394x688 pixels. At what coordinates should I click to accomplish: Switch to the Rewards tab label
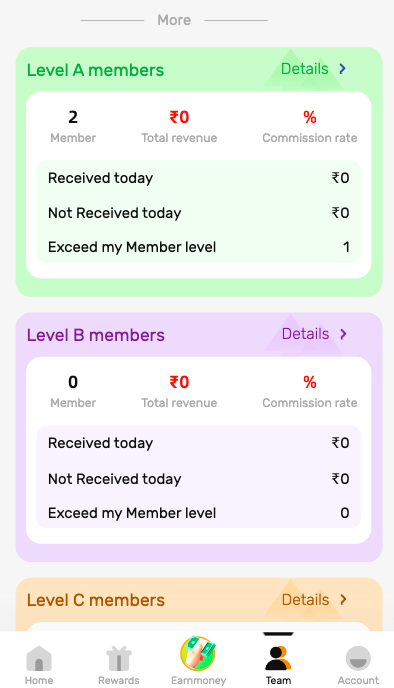(119, 681)
